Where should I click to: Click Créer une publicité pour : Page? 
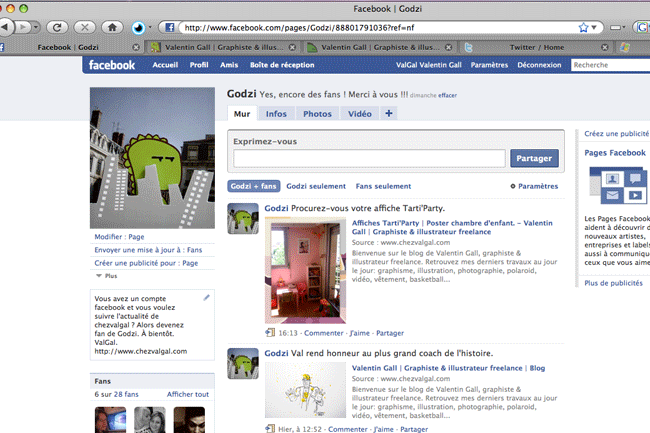(146, 264)
